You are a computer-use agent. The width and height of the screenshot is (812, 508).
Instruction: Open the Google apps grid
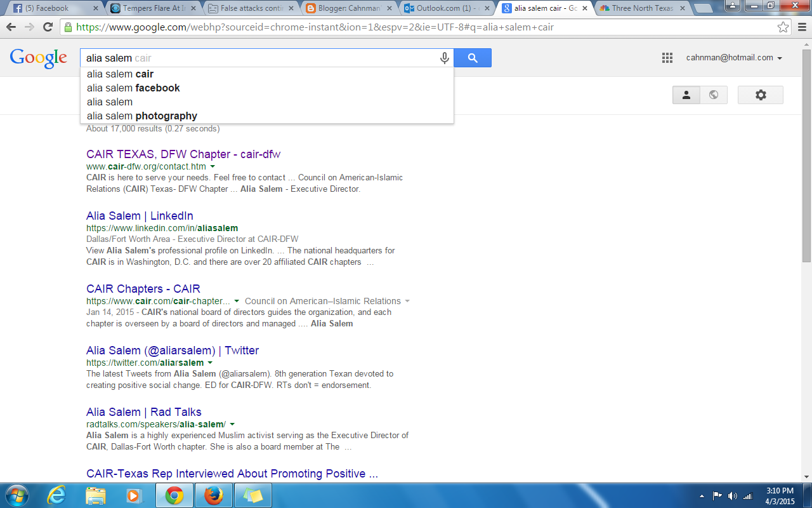point(667,58)
